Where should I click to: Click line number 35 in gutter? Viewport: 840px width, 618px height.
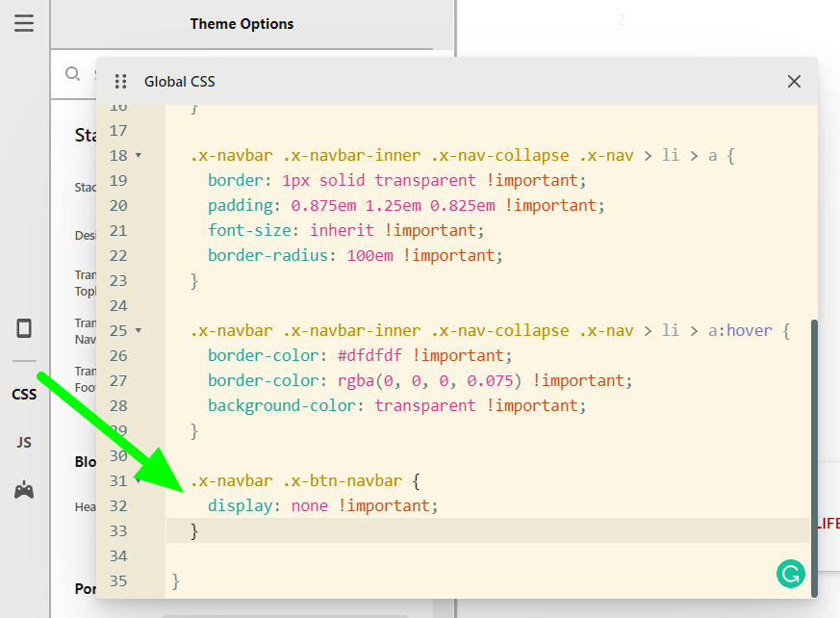tap(118, 581)
